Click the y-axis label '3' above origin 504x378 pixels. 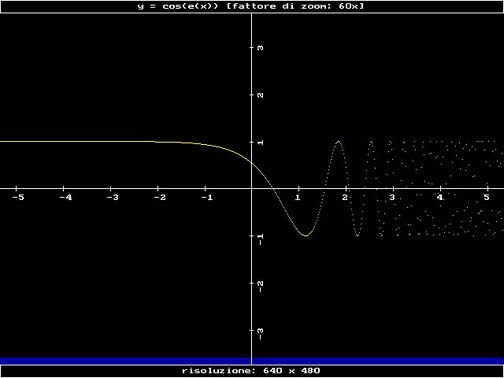(261, 48)
